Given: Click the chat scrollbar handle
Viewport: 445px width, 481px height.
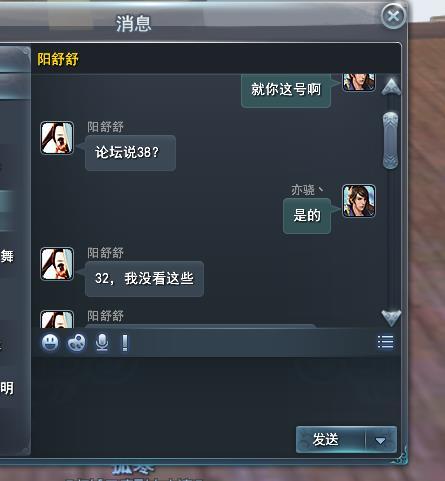Looking at the screenshot, I should [x=391, y=141].
